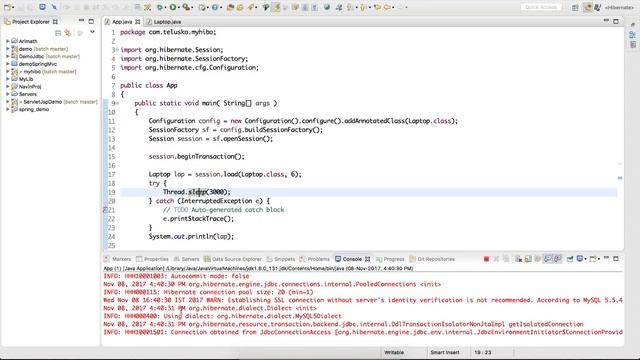Screen dimensions: 640x360
Task: Click Remove All Terminated Launches in Console
Action: (506, 259)
